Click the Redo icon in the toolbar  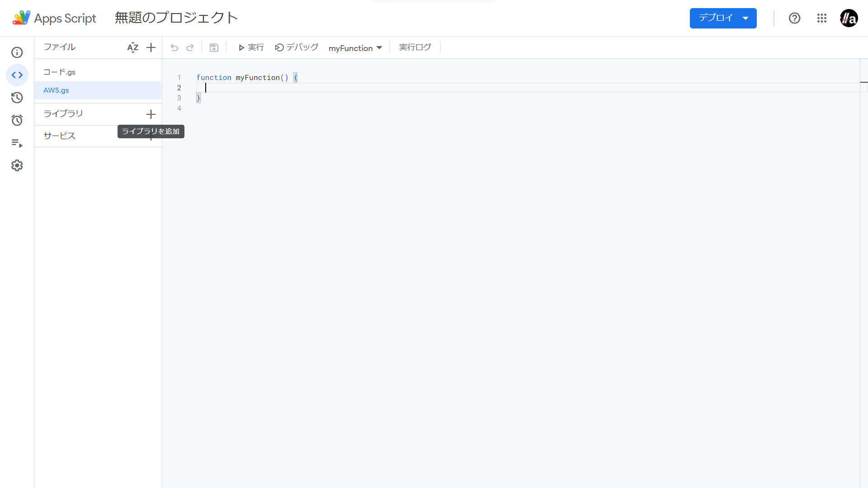[190, 47]
